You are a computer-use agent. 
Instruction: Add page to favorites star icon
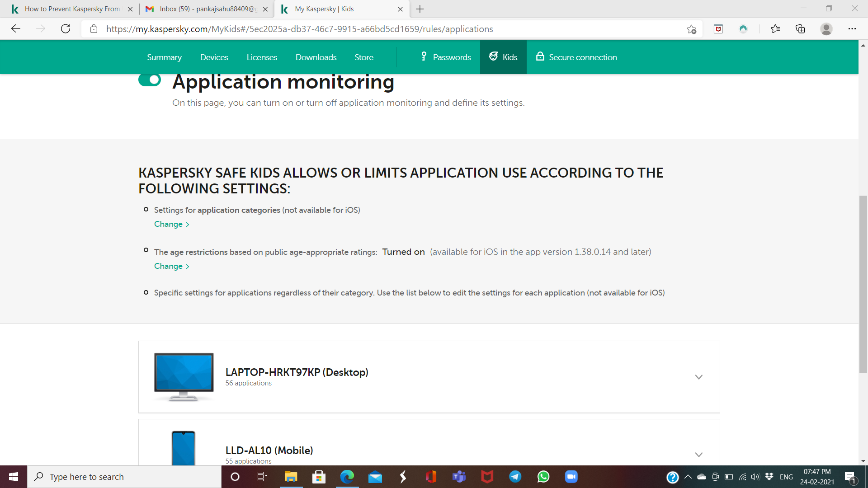[x=691, y=29]
